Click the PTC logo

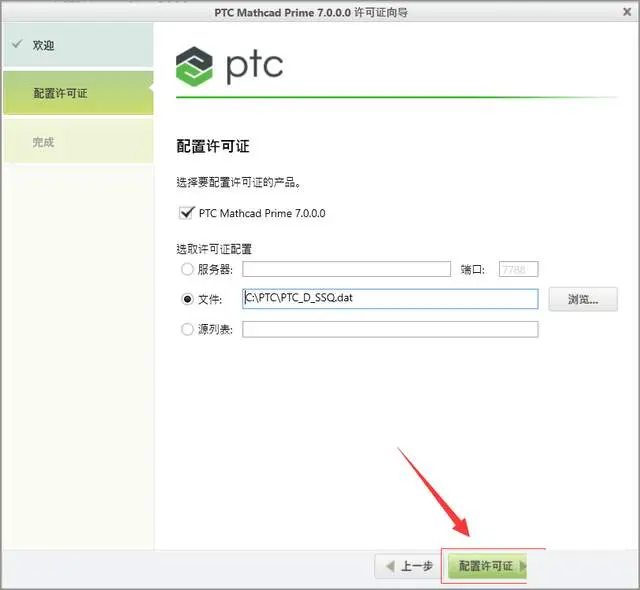click(x=229, y=66)
